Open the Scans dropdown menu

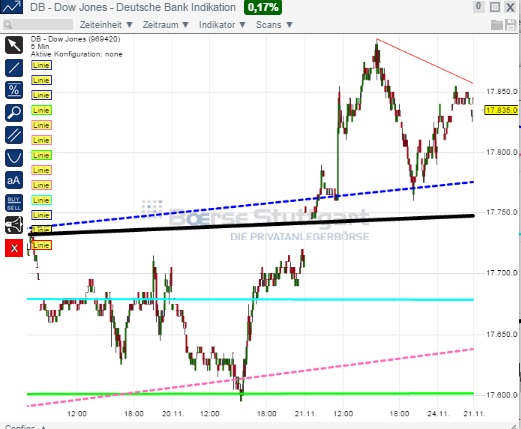click(x=274, y=25)
